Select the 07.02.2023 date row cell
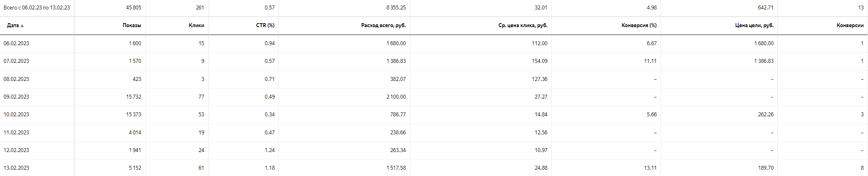Image resolution: width=868 pixels, height=176 pixels. (16, 61)
